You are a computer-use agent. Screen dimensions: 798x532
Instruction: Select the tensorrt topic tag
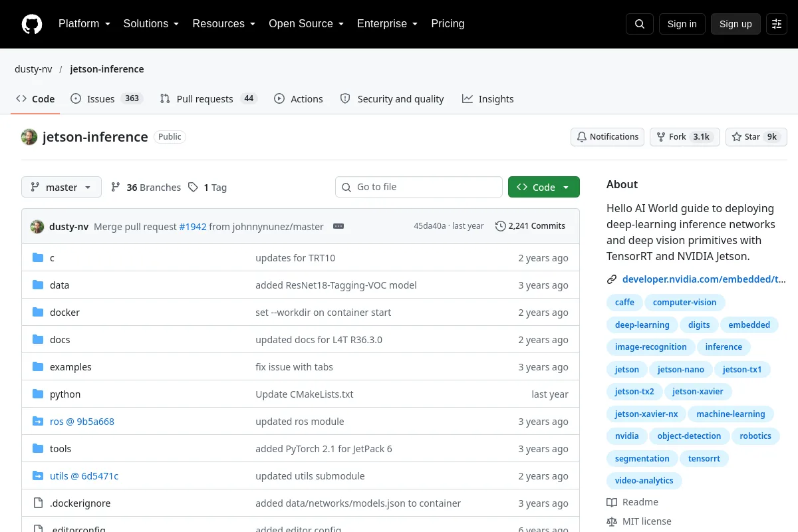[704, 459]
